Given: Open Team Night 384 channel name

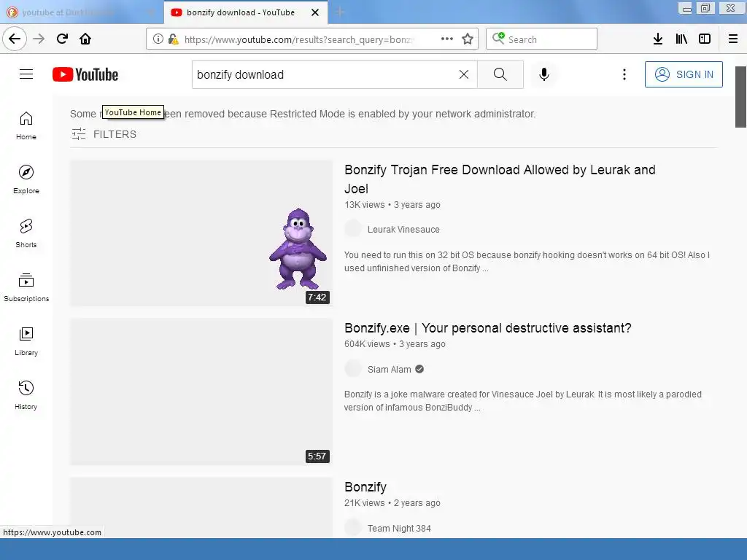Looking at the screenshot, I should click(399, 529).
